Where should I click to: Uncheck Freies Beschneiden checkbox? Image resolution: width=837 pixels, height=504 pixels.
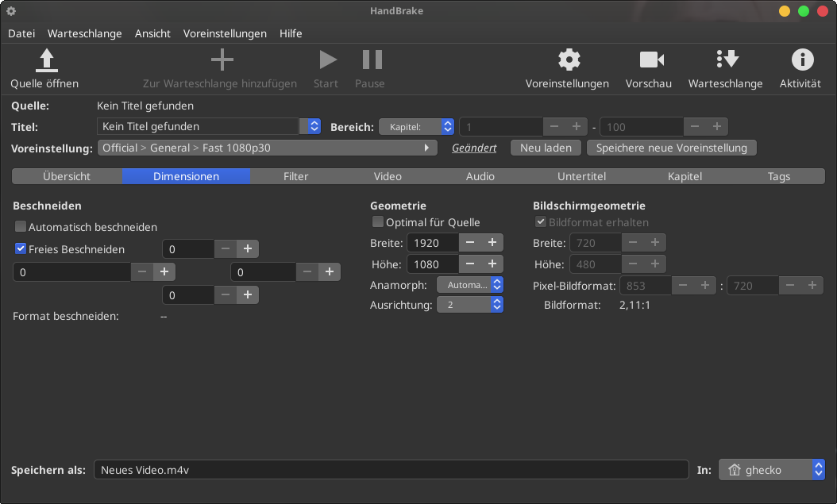tap(21, 248)
